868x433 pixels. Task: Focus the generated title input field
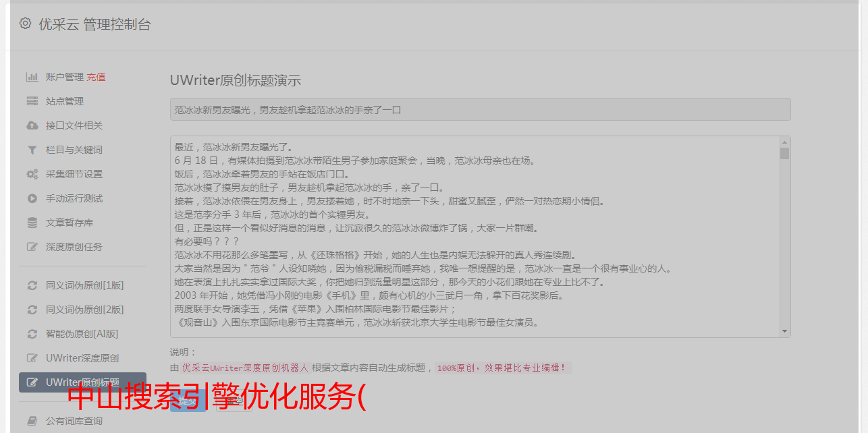[x=480, y=109]
